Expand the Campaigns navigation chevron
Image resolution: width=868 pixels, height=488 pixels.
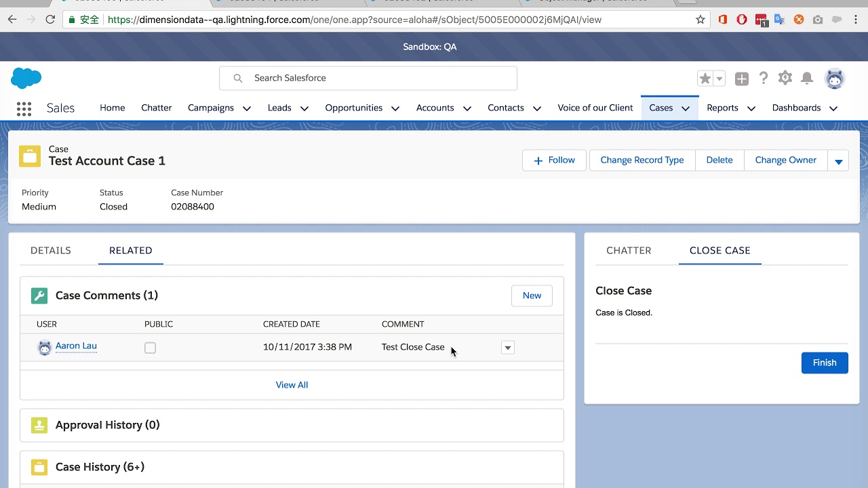click(247, 108)
